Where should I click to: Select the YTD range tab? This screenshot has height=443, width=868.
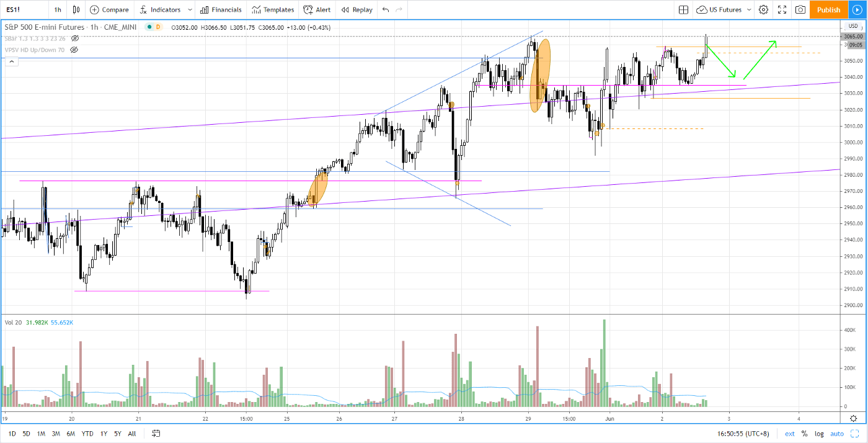pyautogui.click(x=87, y=433)
